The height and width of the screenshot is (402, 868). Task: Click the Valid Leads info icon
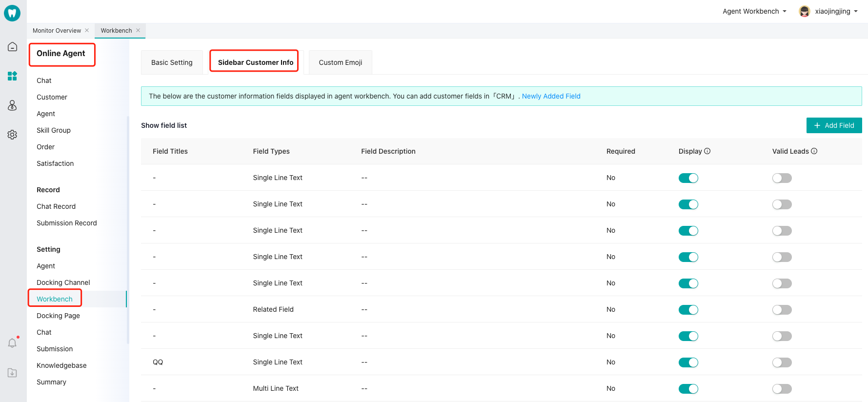pos(814,151)
